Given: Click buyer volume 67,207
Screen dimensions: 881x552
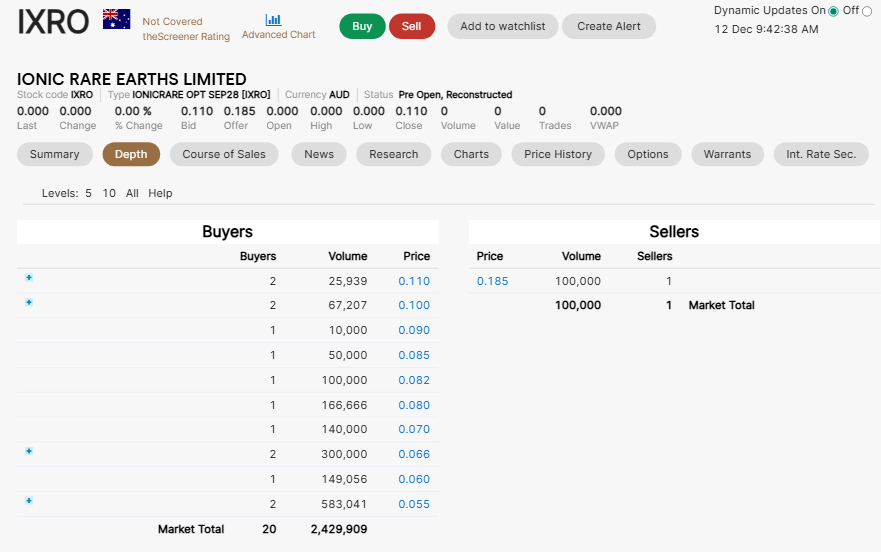Looking at the screenshot, I should pyautogui.click(x=348, y=305).
